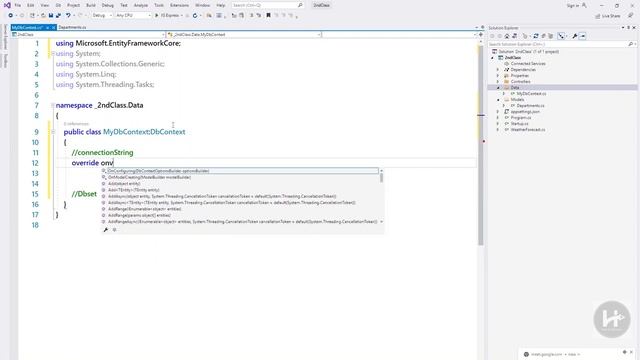Viewport: 640px width, 360px height.
Task: Open the Extensions menu
Action: (x=179, y=5)
